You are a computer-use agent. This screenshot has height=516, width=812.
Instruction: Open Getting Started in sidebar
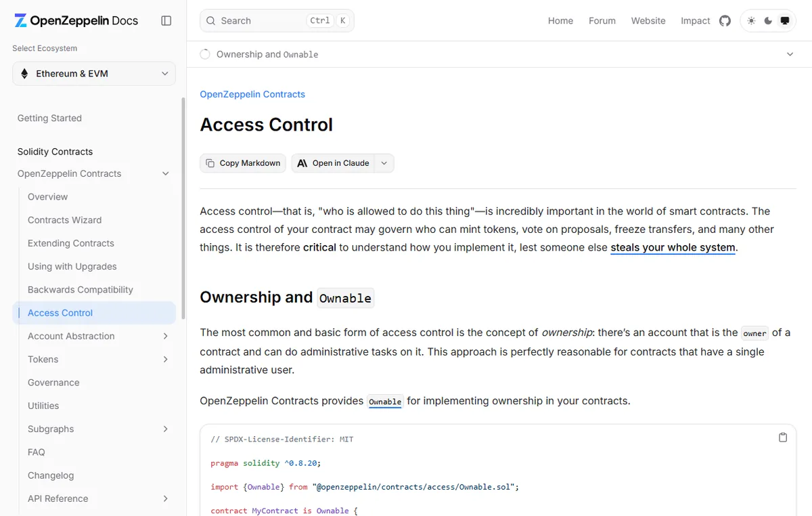pyautogui.click(x=49, y=118)
